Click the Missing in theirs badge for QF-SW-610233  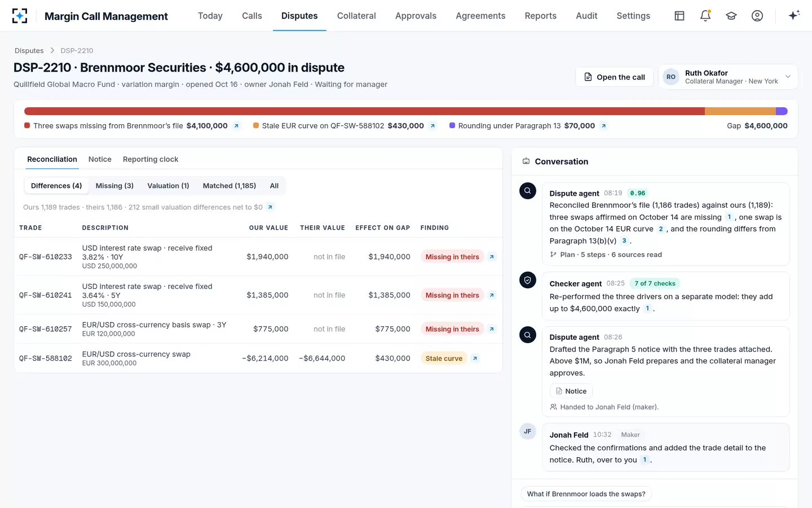pyautogui.click(x=452, y=257)
